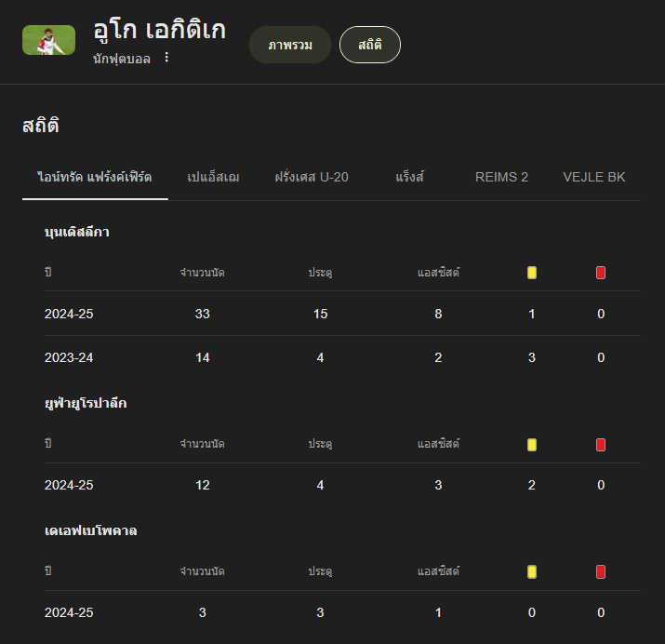Click the yellow card icon in บุนเดิสลีกา table
The width and height of the screenshot is (665, 644).
point(532,273)
